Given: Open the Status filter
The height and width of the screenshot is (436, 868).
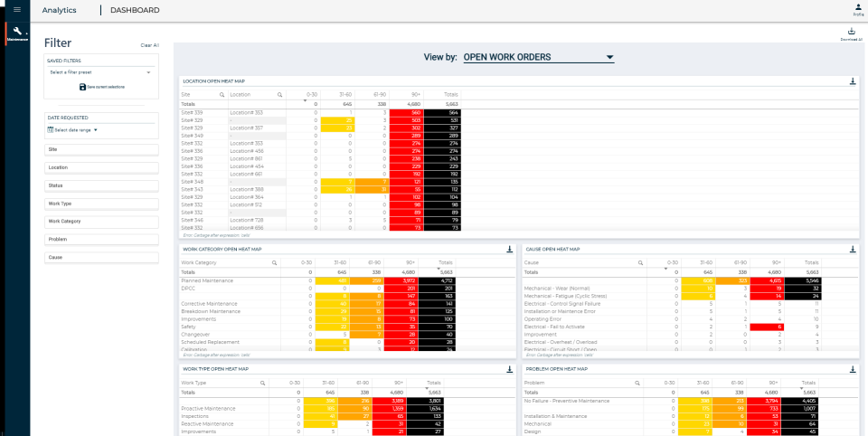Looking at the screenshot, I should click(x=101, y=185).
